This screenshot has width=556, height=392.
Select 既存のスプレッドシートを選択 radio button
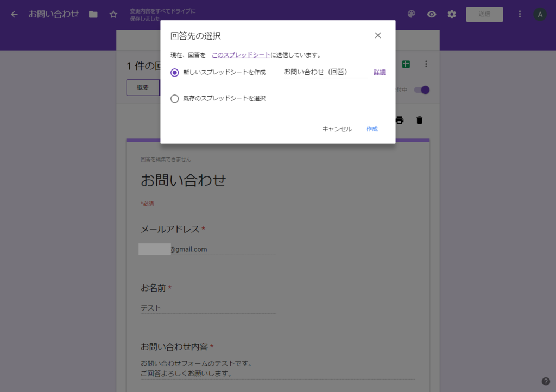pyautogui.click(x=174, y=98)
